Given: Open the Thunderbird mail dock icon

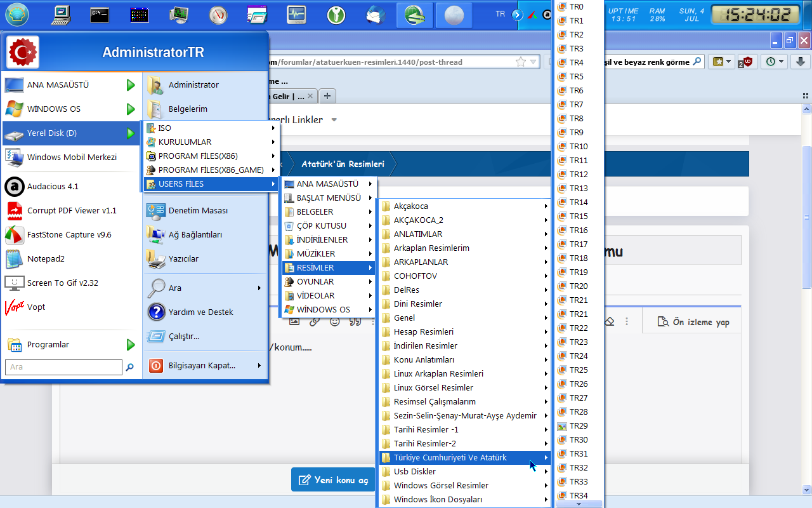Looking at the screenshot, I should tap(376, 15).
